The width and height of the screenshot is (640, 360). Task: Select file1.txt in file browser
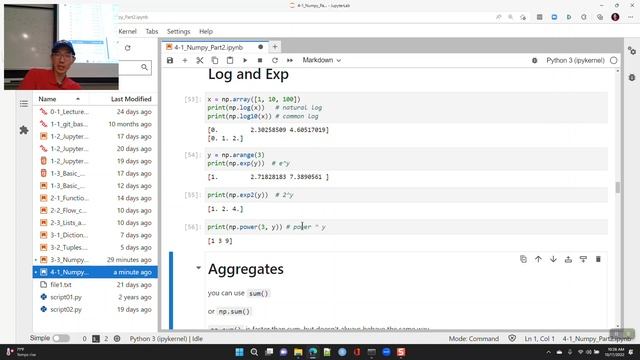pyautogui.click(x=95, y=285)
